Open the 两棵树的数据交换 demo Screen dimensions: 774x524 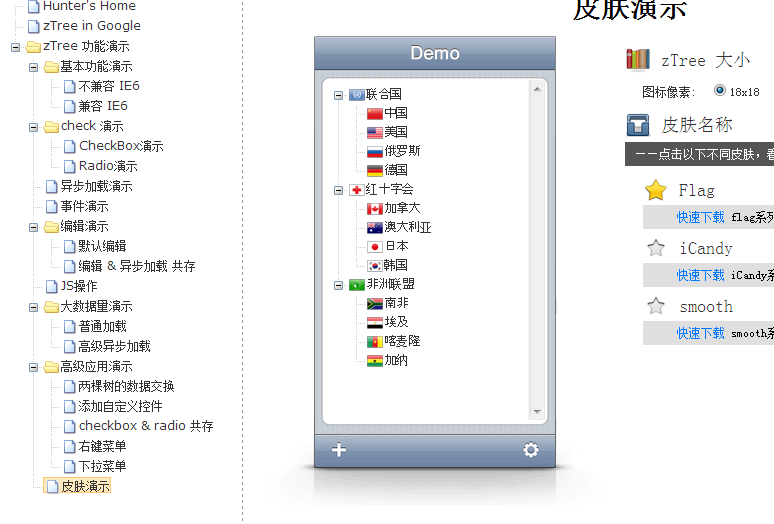click(x=126, y=386)
